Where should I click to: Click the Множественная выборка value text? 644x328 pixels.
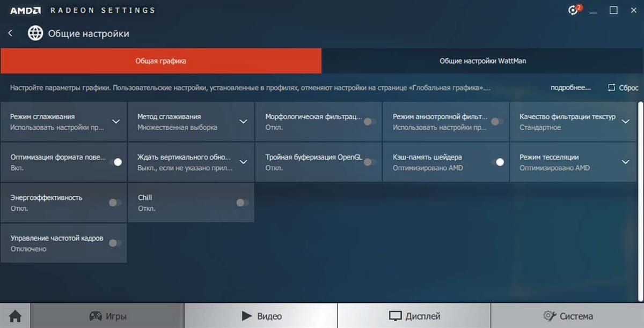(x=177, y=128)
